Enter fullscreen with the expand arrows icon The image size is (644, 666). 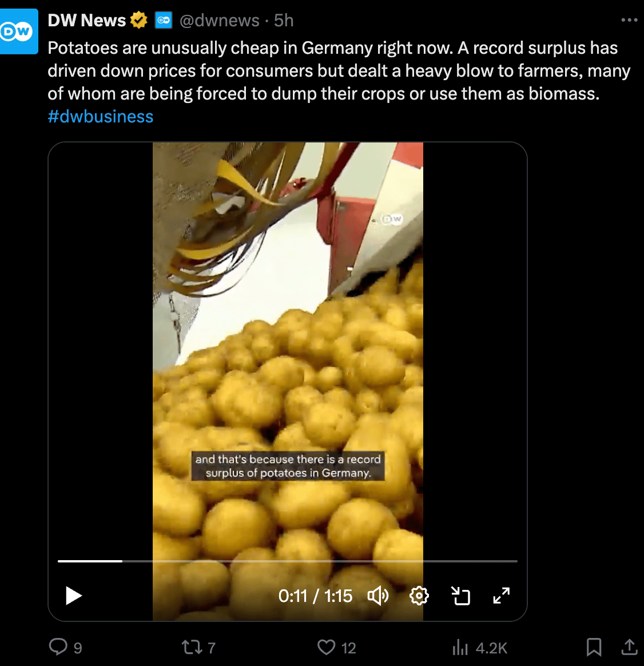[502, 596]
